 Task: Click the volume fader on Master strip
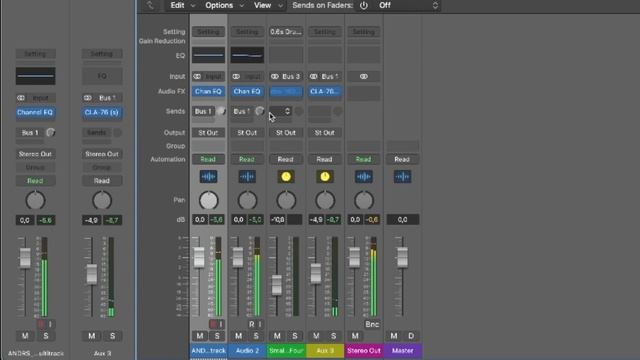click(x=402, y=257)
